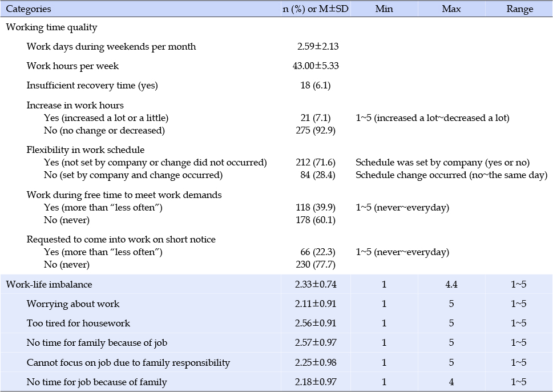Click the 'n (%) or M±SD' header
This screenshot has height=392, width=553.
[316, 9]
